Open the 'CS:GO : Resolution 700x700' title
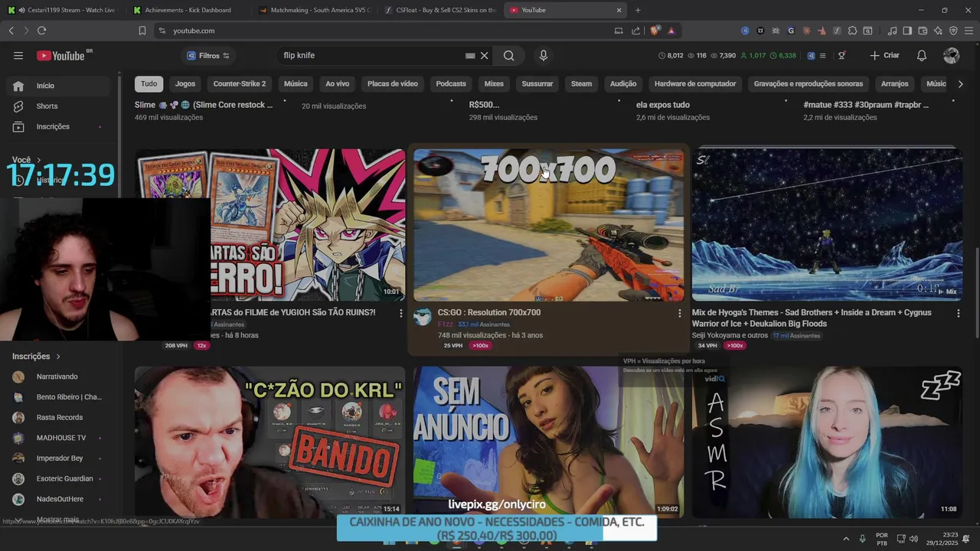The height and width of the screenshot is (551, 980). (488, 313)
